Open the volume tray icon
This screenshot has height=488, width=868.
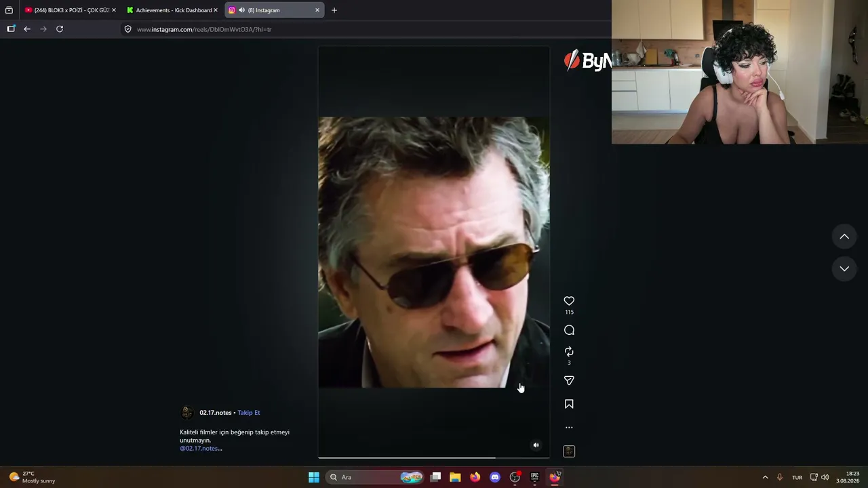click(825, 477)
